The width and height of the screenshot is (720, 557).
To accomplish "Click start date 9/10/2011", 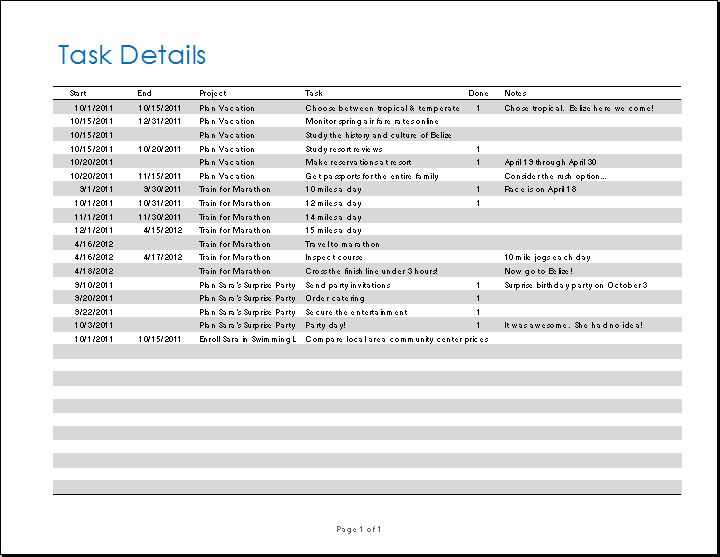I will point(94,285).
